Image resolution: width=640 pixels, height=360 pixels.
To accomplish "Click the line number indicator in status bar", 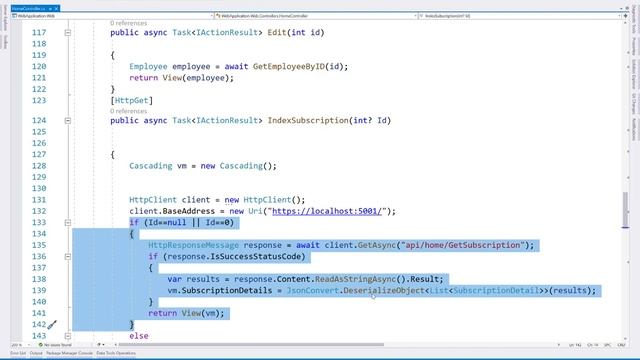I will coord(575,345).
